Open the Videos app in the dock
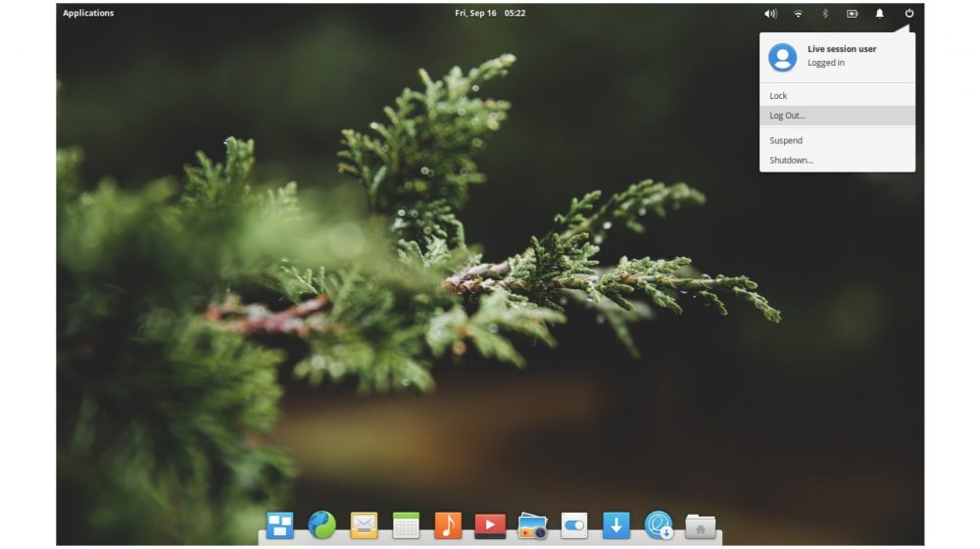Image resolution: width=980 pixels, height=549 pixels. pos(490,525)
